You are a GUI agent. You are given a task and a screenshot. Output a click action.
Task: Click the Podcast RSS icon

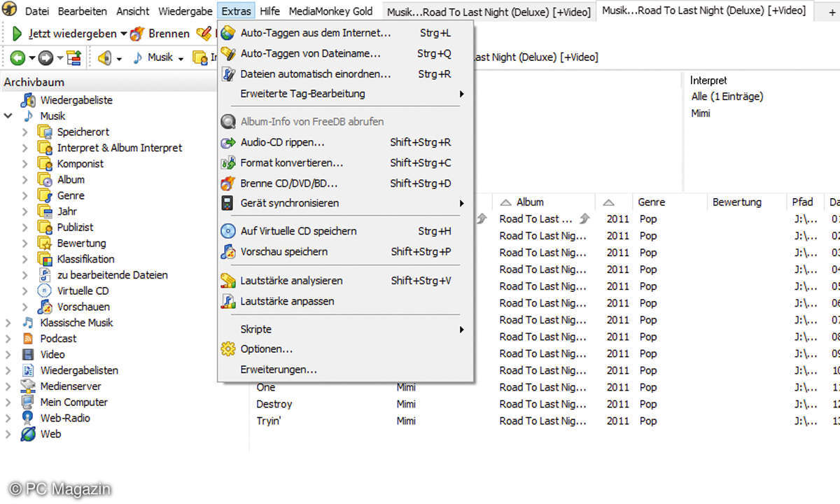[x=28, y=338]
